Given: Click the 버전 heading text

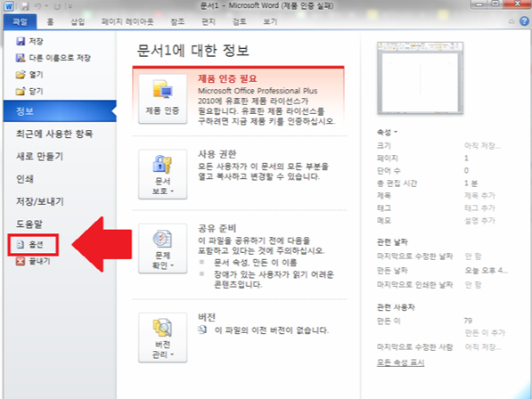Looking at the screenshot, I should [207, 318].
